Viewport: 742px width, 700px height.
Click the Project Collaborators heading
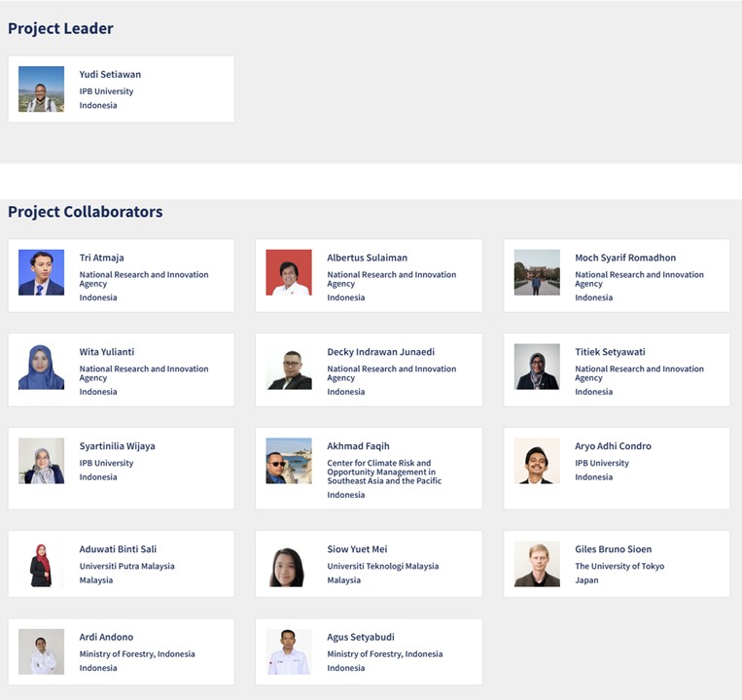[86, 212]
